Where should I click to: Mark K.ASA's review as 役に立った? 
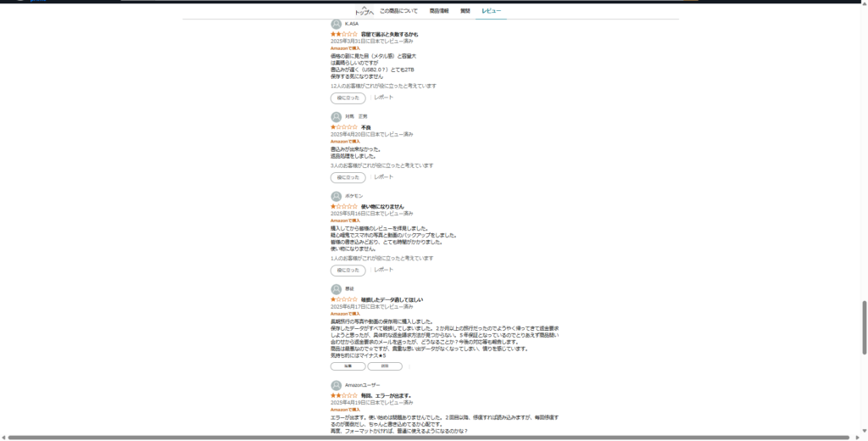(x=348, y=98)
